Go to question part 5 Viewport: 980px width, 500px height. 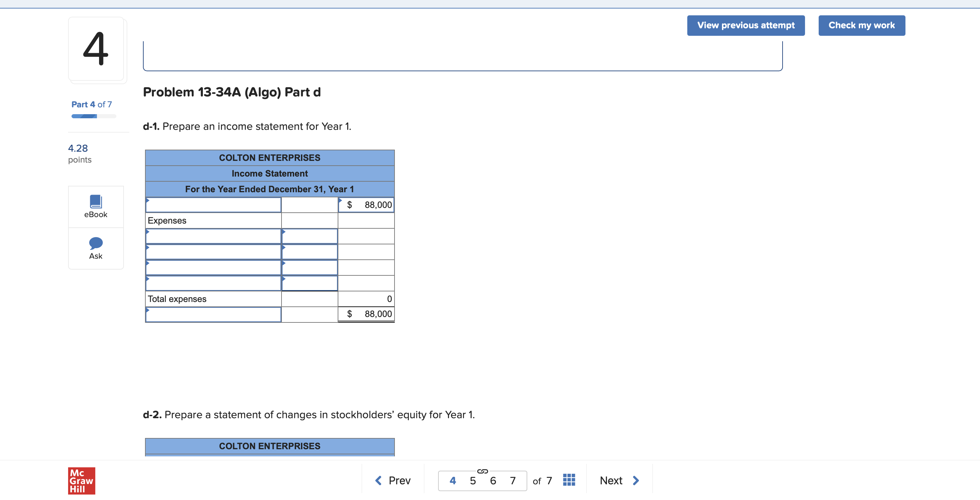(x=472, y=481)
